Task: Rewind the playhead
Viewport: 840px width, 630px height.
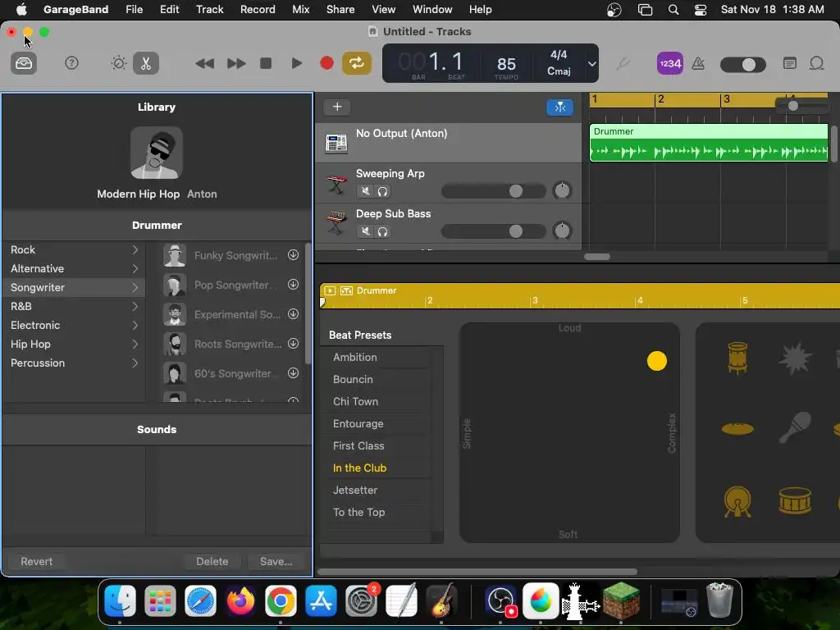Action: [x=204, y=64]
